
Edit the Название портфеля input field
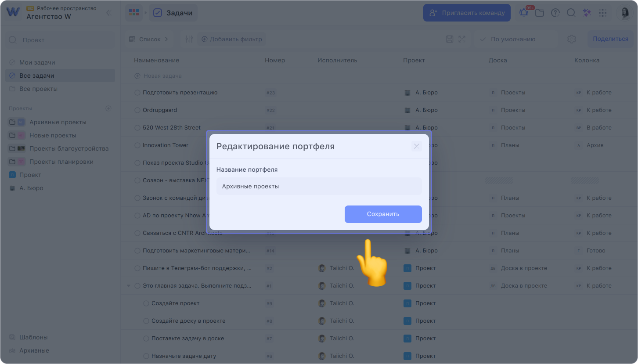[x=319, y=186]
